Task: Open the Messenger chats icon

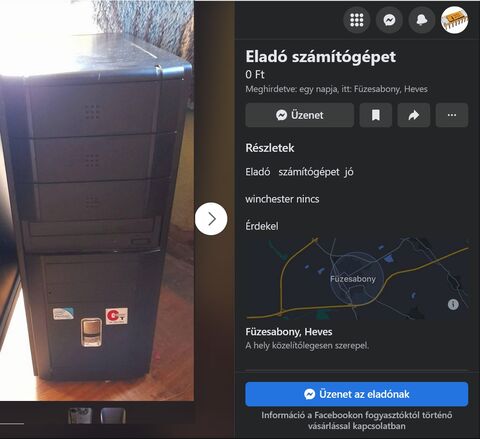Action: click(x=389, y=20)
